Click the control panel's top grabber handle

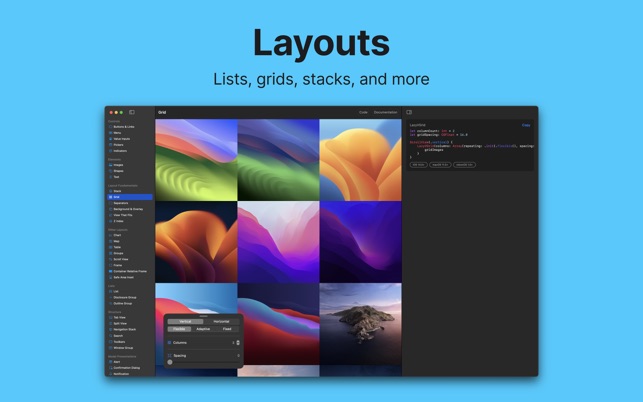[x=203, y=316]
